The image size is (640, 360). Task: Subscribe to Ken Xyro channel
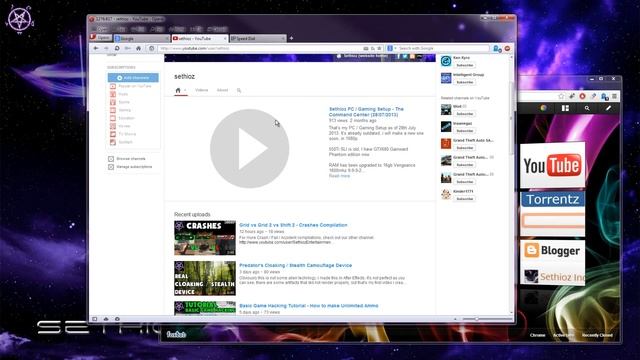coord(464,65)
